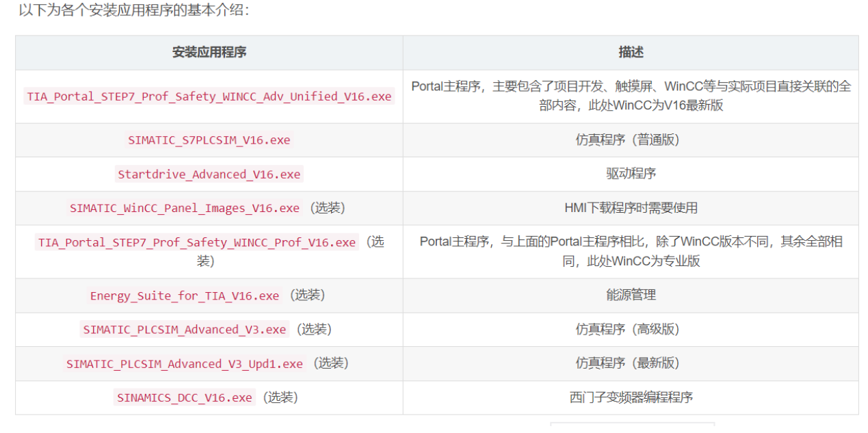Select the HMI下载程序时需要使用 description
Viewport: 868px width, 433px height.
pyautogui.click(x=631, y=208)
